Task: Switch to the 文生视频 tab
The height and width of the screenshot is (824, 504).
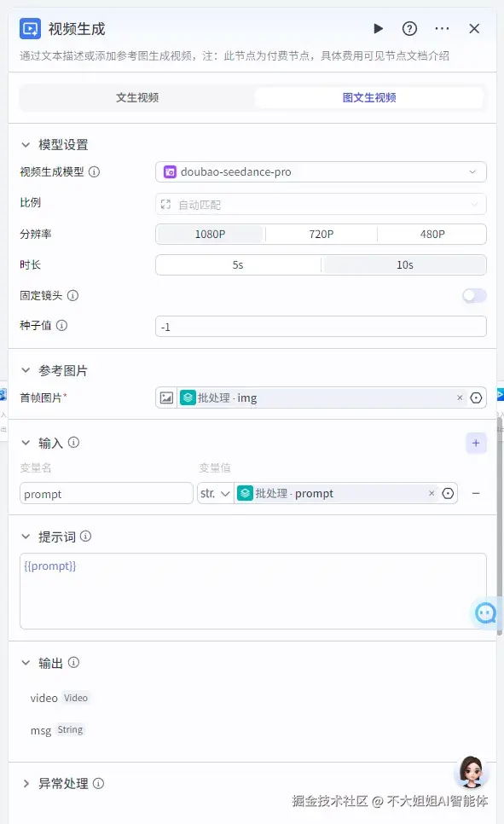Action: pos(137,98)
